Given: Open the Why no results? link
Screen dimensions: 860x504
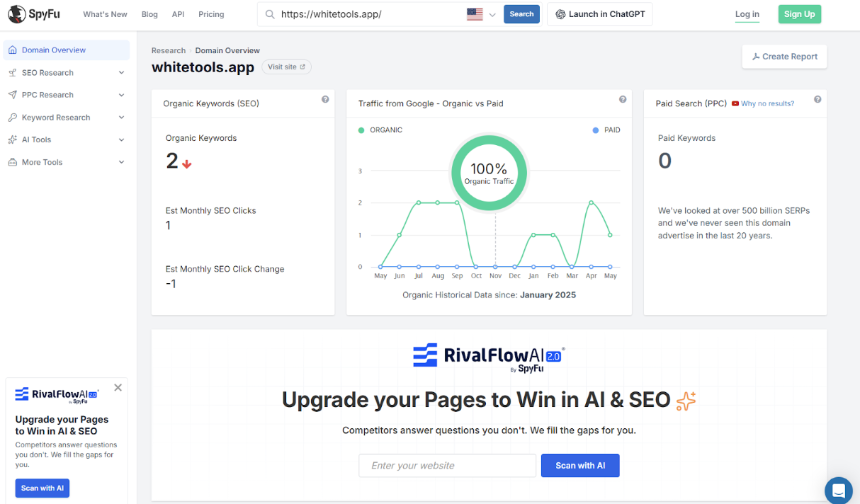Looking at the screenshot, I should [x=767, y=103].
